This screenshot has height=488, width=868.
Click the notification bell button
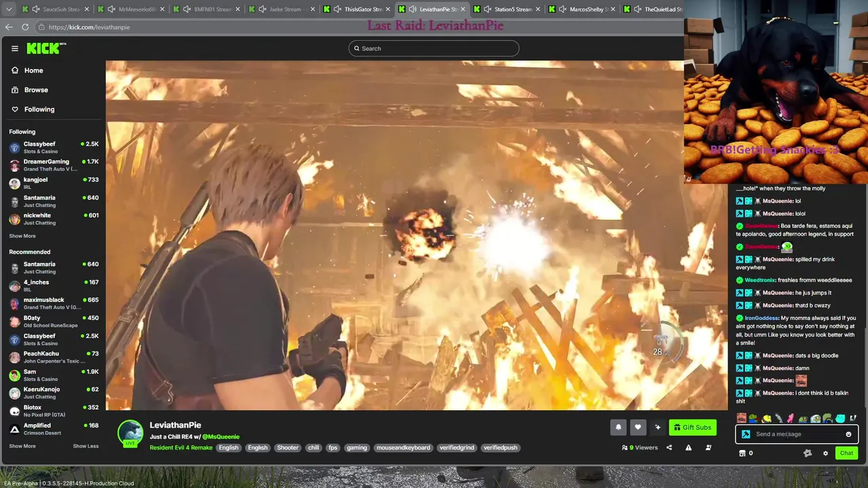coord(618,427)
